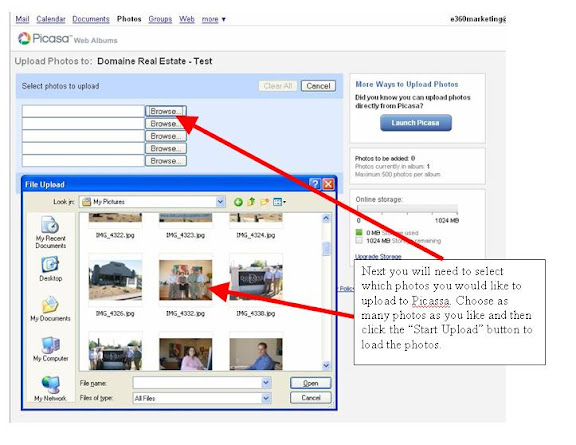Screen dimensions: 576x445
Task: Click the Launch Picasa button
Action: (x=415, y=123)
